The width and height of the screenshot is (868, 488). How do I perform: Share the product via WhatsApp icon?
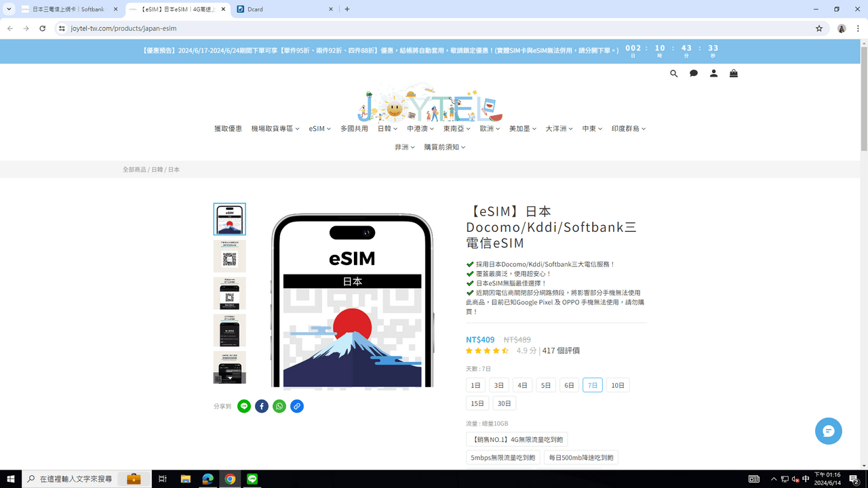pos(279,406)
